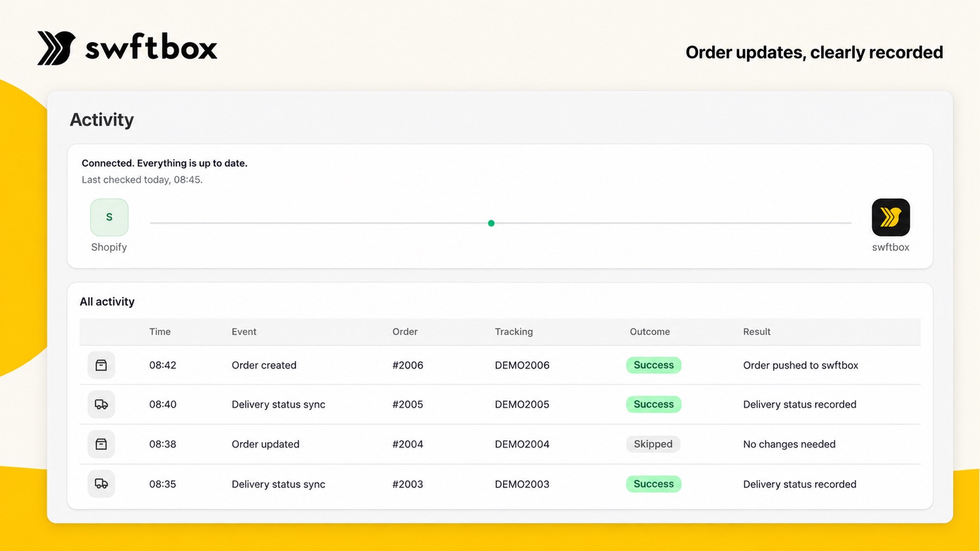This screenshot has height=551, width=980.
Task: Click 'Delivery status recorded' for order #2003
Action: coord(799,484)
